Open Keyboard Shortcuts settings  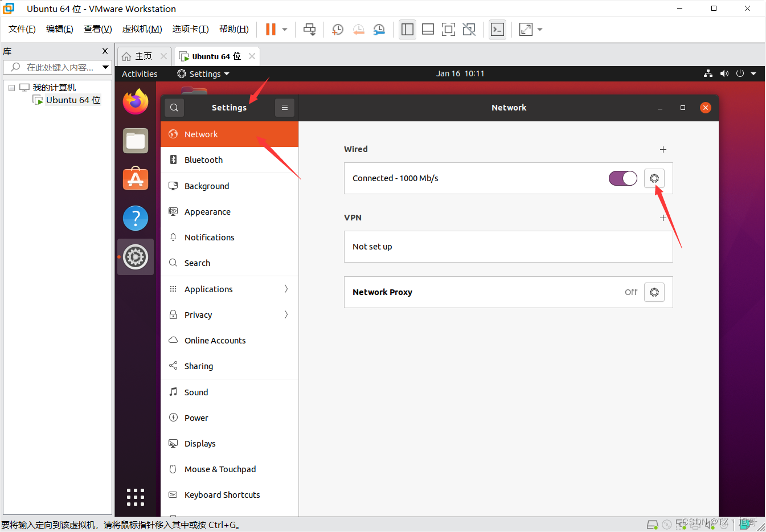[230, 495]
